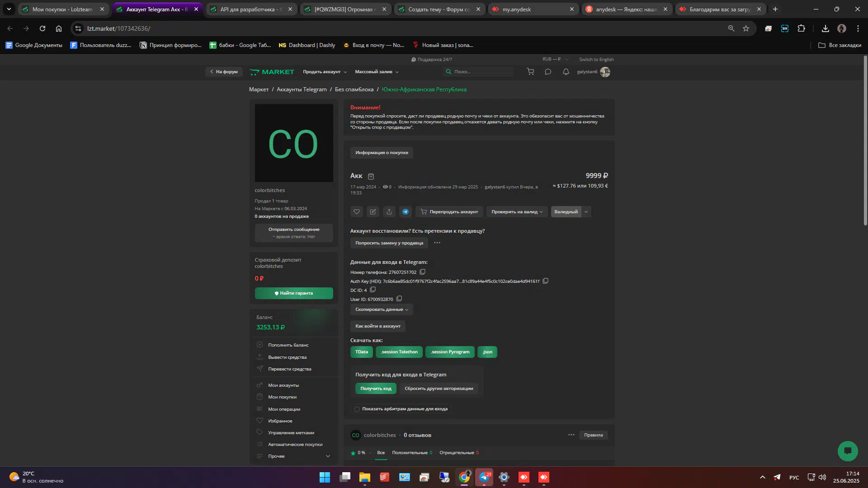The image size is (868, 488).
Task: Click the Chrome address bar URL
Action: 119,28
